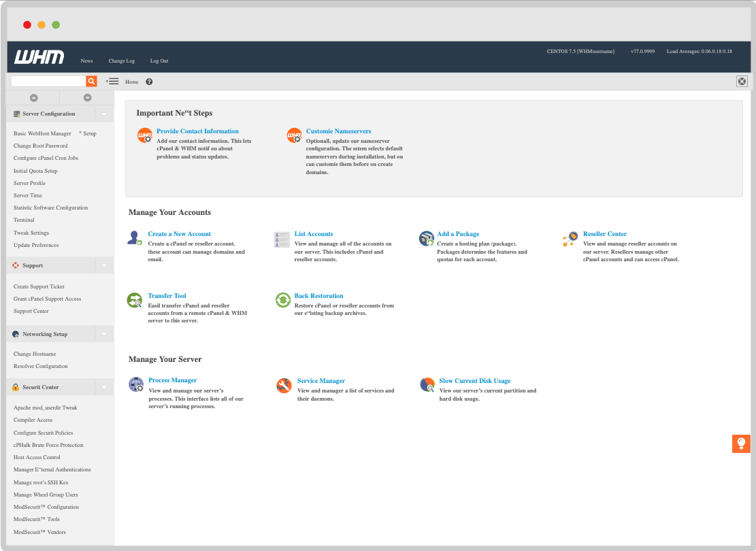This screenshot has width=756, height=551.
Task: Toggle the sidebar navigation menu icon
Action: (x=112, y=82)
